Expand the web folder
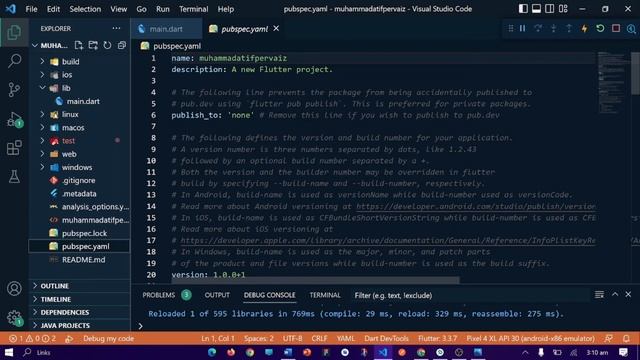The image size is (640, 360). coord(42,154)
